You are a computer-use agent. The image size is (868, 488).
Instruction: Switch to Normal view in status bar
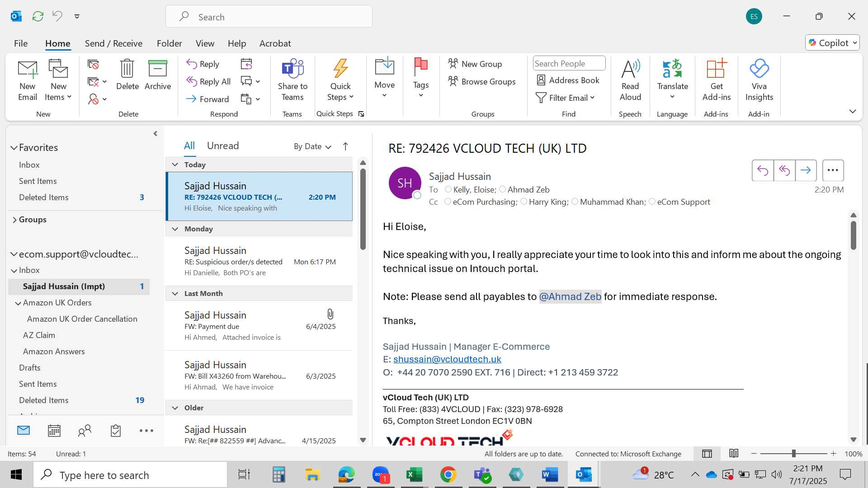click(x=707, y=453)
